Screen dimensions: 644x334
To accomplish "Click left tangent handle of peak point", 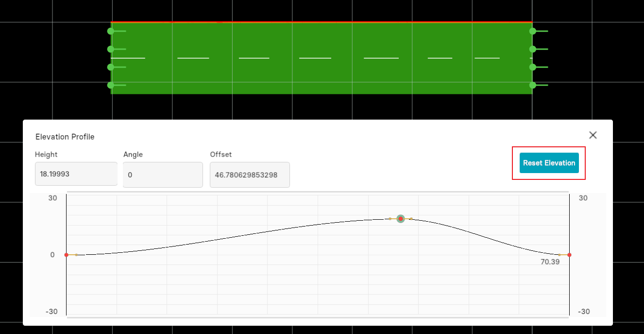I will 390,219.
